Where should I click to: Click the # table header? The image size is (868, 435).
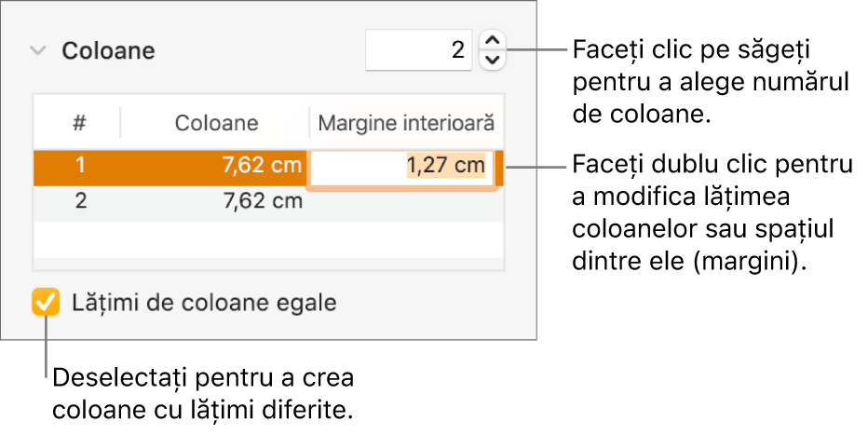pyautogui.click(x=80, y=123)
